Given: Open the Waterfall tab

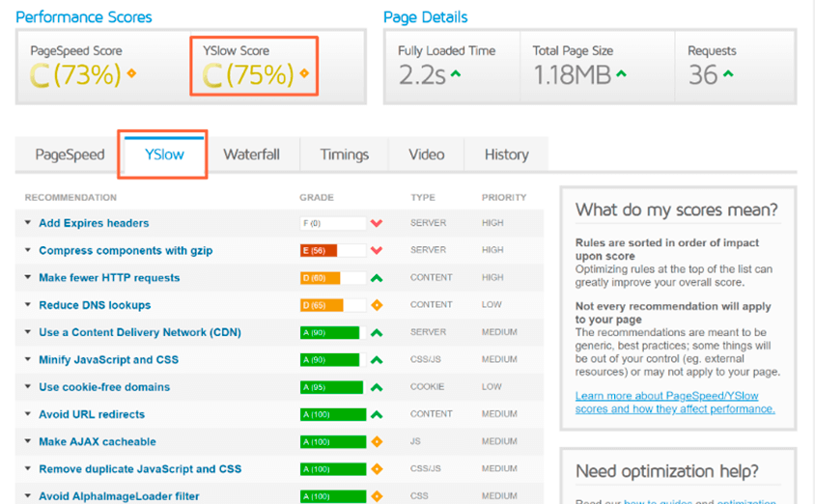Looking at the screenshot, I should [252, 154].
